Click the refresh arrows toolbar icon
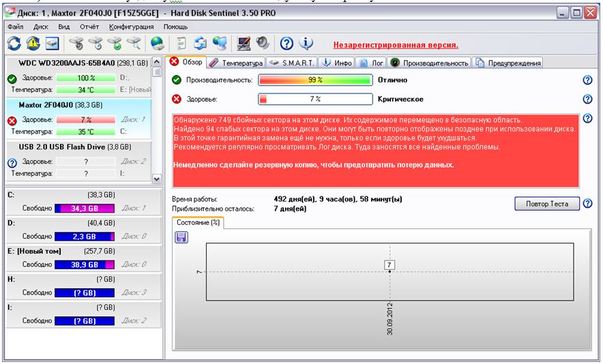 click(14, 44)
